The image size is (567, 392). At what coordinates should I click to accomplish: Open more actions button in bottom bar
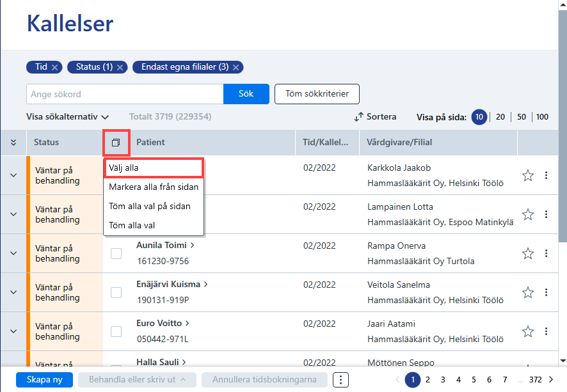pyautogui.click(x=340, y=380)
